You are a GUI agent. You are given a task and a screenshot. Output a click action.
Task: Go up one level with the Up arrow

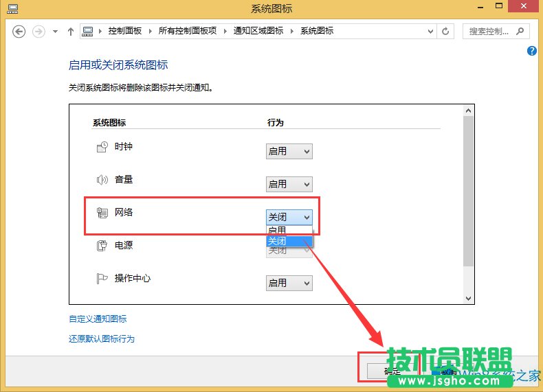[71, 32]
